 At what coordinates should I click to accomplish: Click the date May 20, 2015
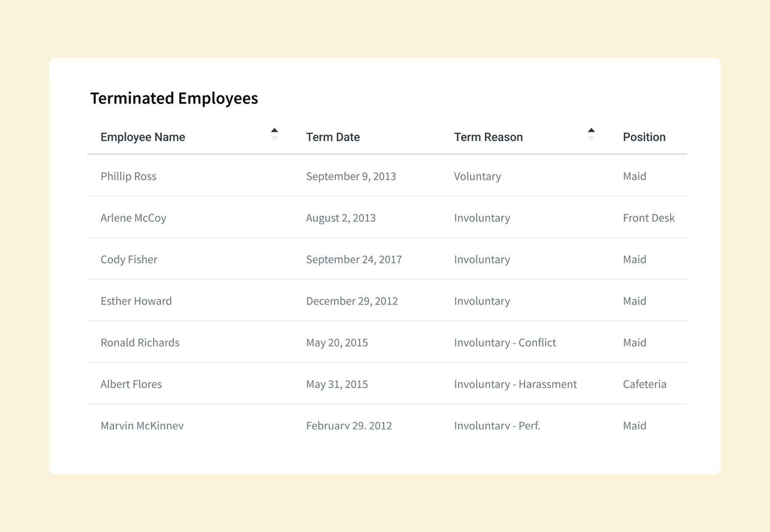pyautogui.click(x=337, y=343)
